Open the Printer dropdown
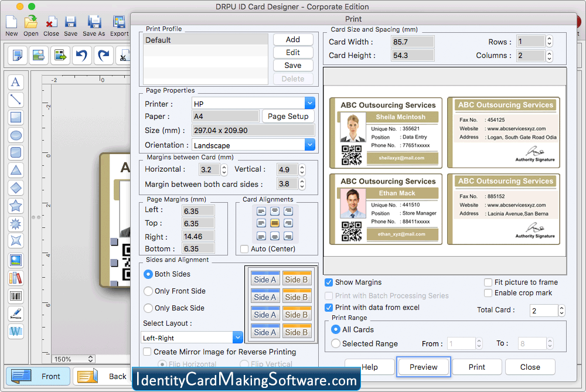Viewport: 586px width, 392px height. tap(310, 104)
